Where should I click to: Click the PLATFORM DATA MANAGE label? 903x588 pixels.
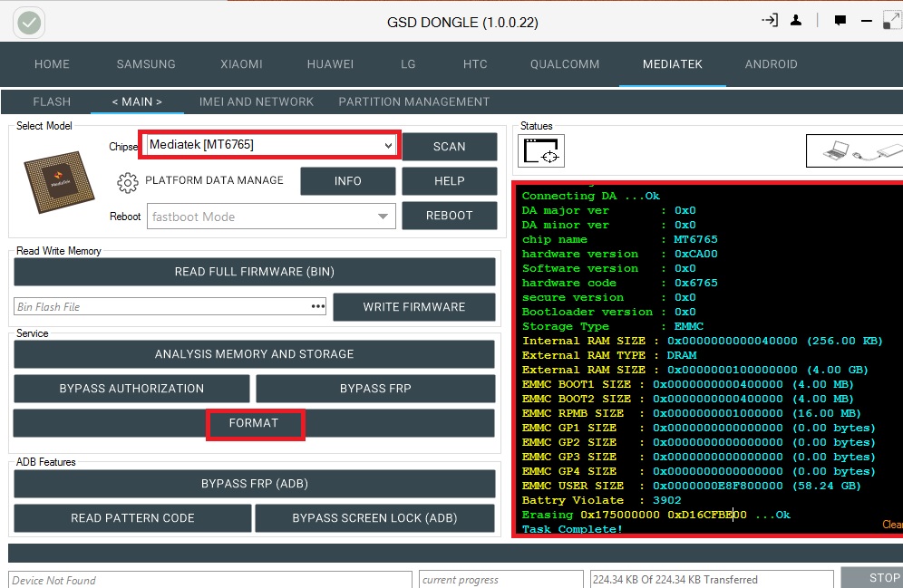[x=214, y=180]
